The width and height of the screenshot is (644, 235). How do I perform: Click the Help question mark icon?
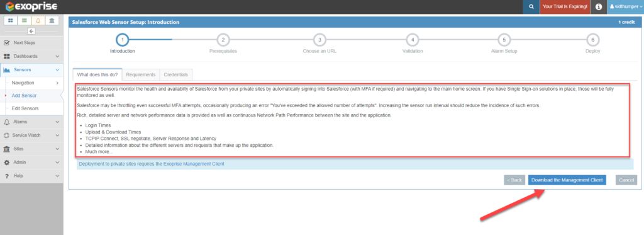click(x=6, y=176)
